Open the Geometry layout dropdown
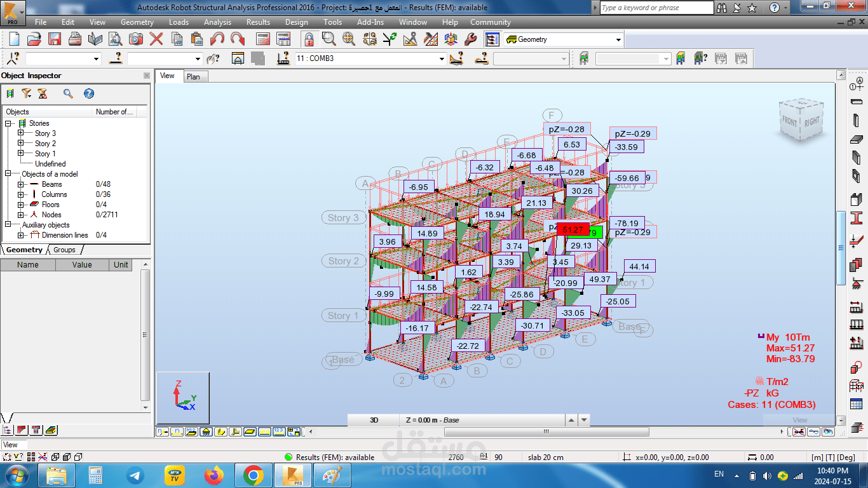The width and height of the screenshot is (868, 488). (618, 39)
